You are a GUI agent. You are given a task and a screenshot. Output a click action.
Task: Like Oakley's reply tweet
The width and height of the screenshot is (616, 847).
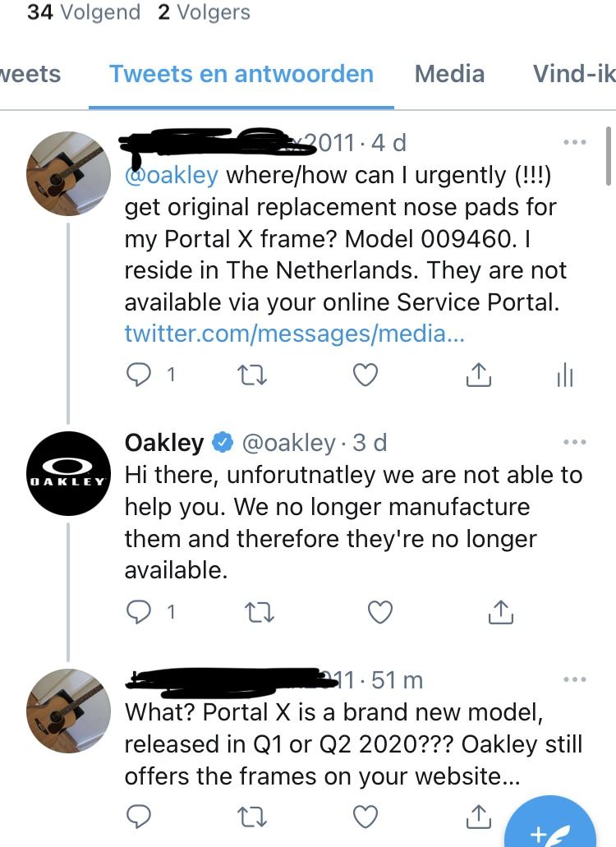(x=379, y=611)
